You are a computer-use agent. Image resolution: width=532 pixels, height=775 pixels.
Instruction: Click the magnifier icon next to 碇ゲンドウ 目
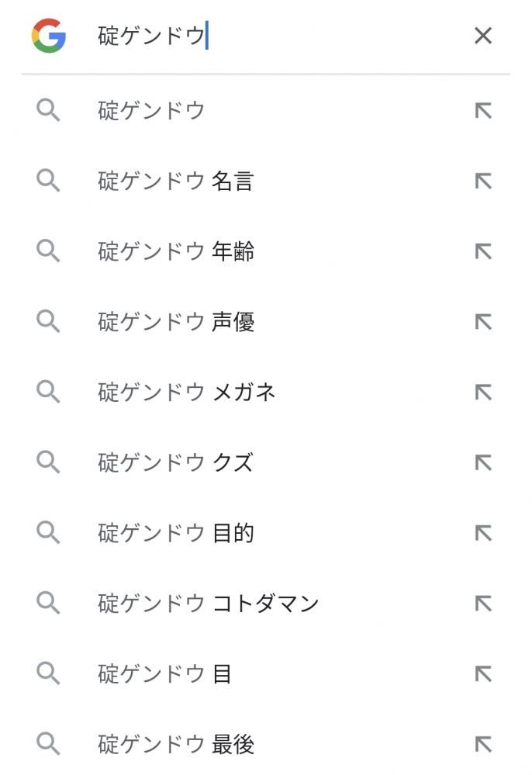click(48, 673)
